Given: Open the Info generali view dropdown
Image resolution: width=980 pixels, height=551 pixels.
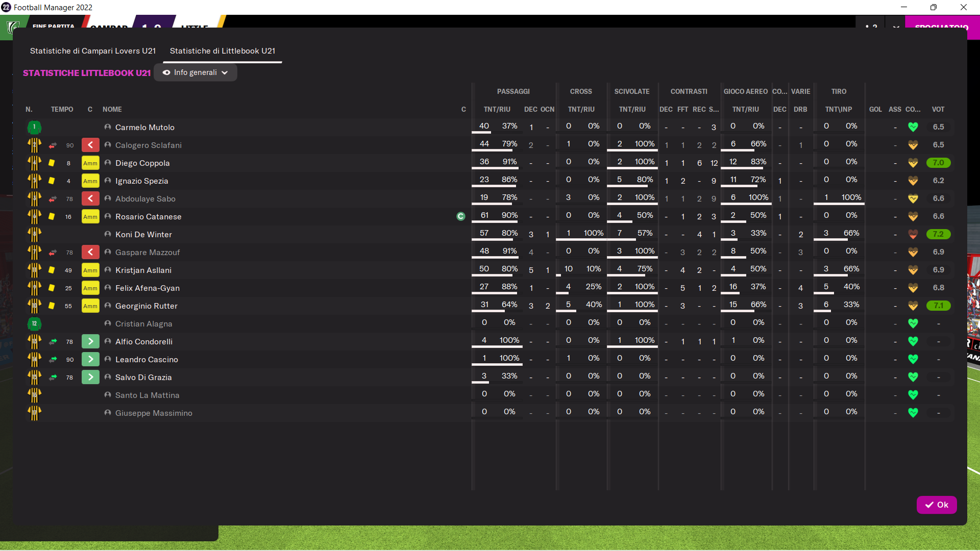Looking at the screenshot, I should [x=195, y=73].
